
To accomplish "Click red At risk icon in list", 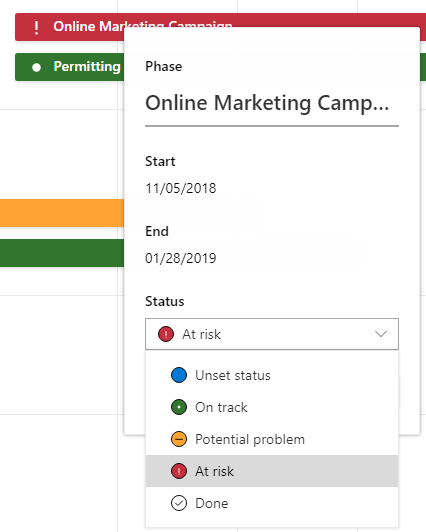I will [179, 471].
